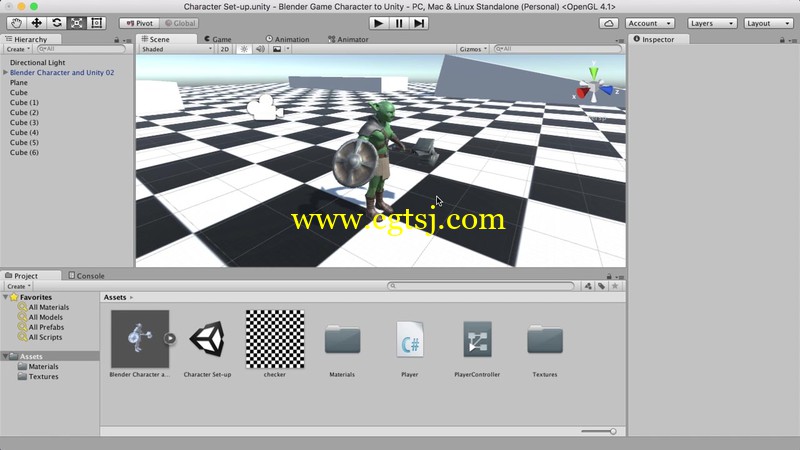
Task: Click the Project search field
Action: 481,286
